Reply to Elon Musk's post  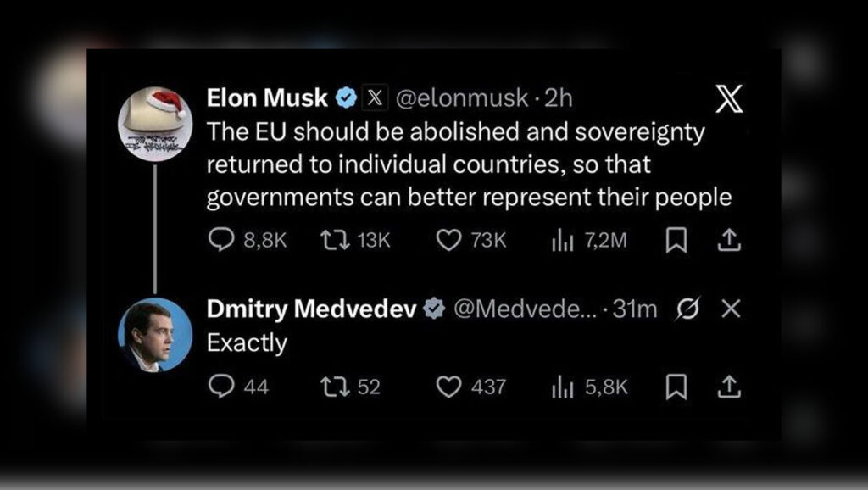(220, 241)
